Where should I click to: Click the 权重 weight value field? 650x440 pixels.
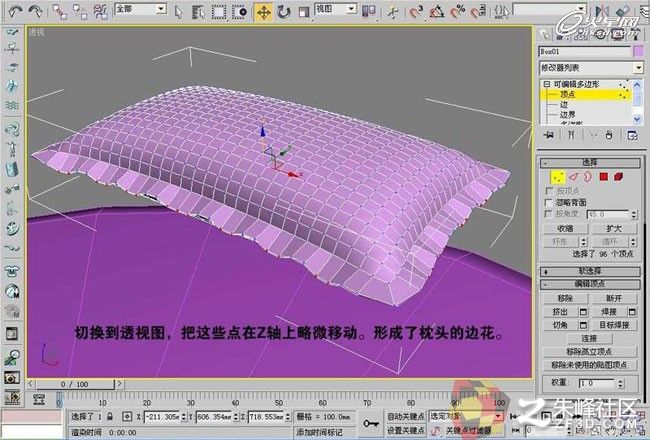click(598, 383)
